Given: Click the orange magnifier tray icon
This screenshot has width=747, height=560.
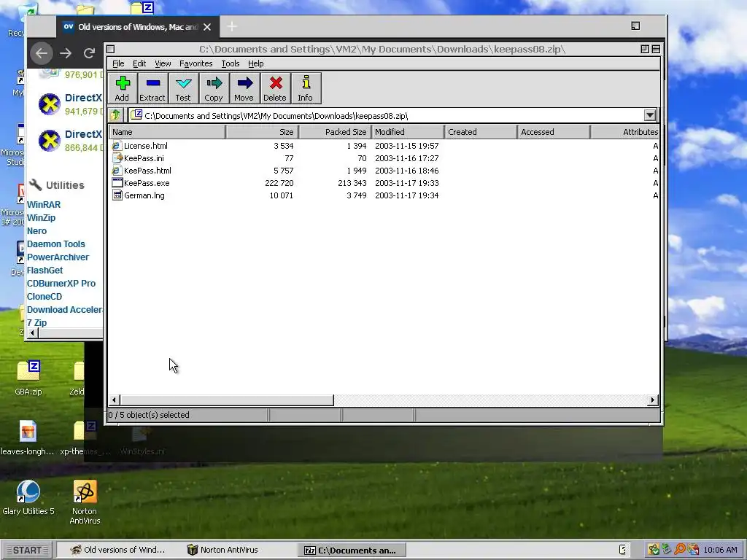Looking at the screenshot, I should point(680,550).
